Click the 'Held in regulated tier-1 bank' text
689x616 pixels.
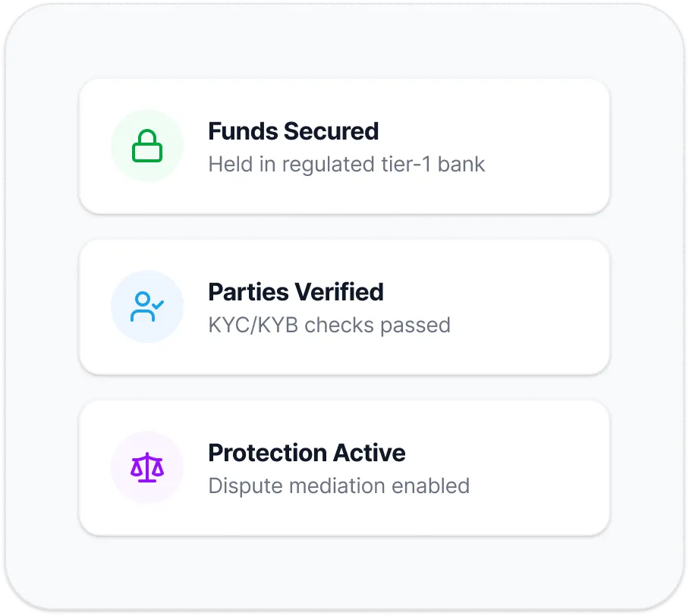[x=348, y=164]
